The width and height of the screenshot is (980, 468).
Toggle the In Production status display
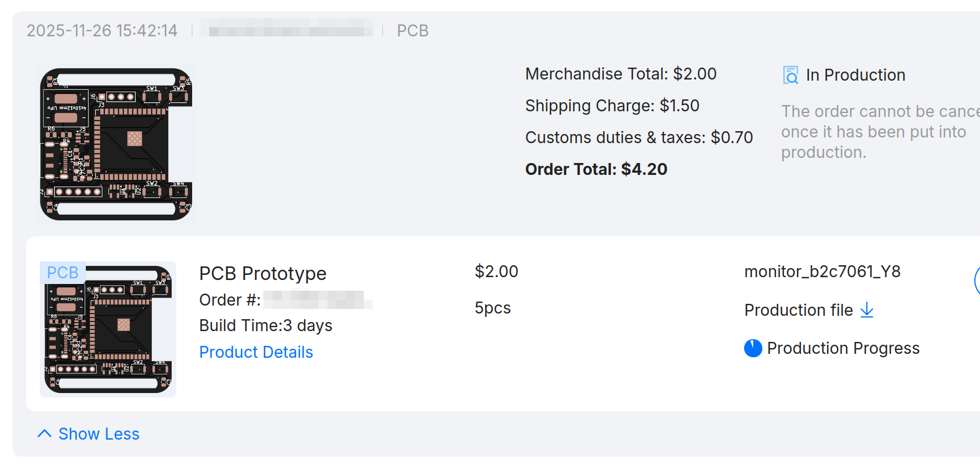[855, 74]
